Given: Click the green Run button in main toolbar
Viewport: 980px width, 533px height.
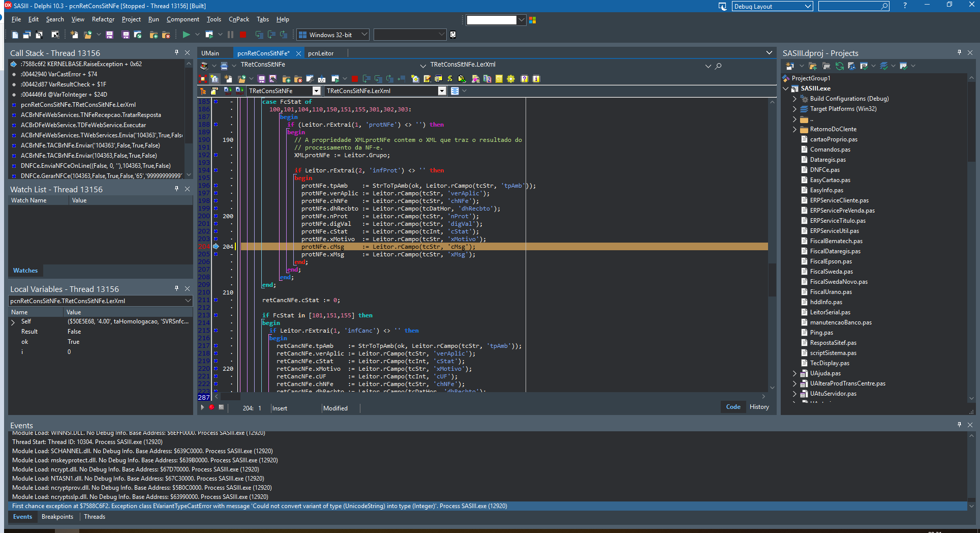Looking at the screenshot, I should click(x=186, y=35).
